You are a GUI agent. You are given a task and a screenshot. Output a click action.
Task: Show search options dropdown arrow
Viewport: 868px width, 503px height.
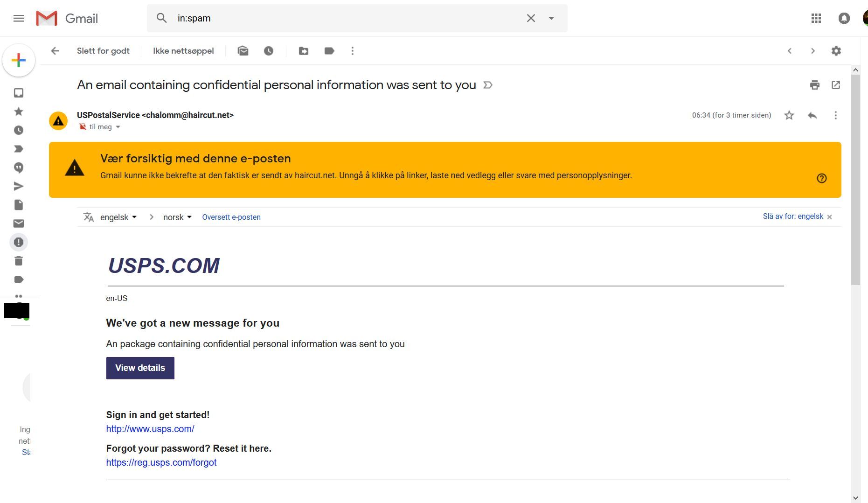551,18
